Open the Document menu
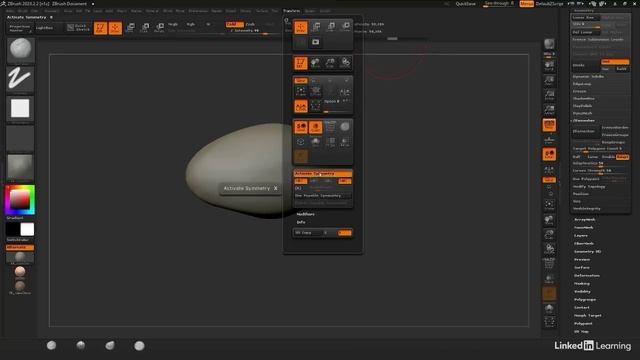 [x=52, y=11]
